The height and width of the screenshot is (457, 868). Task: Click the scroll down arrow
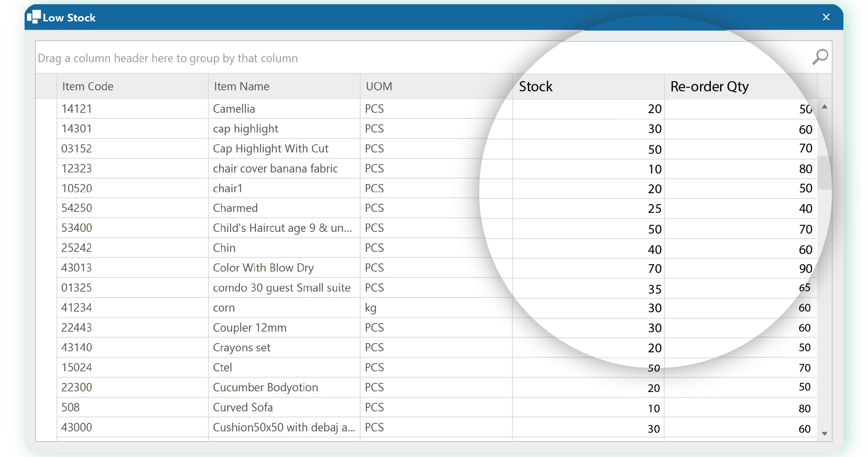coord(824,433)
